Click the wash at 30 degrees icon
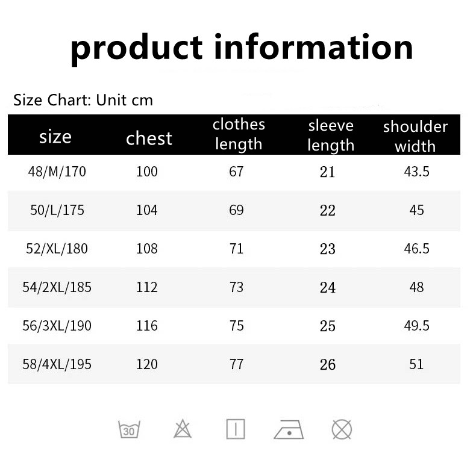Viewport: 476px width, 454px height. click(x=129, y=429)
